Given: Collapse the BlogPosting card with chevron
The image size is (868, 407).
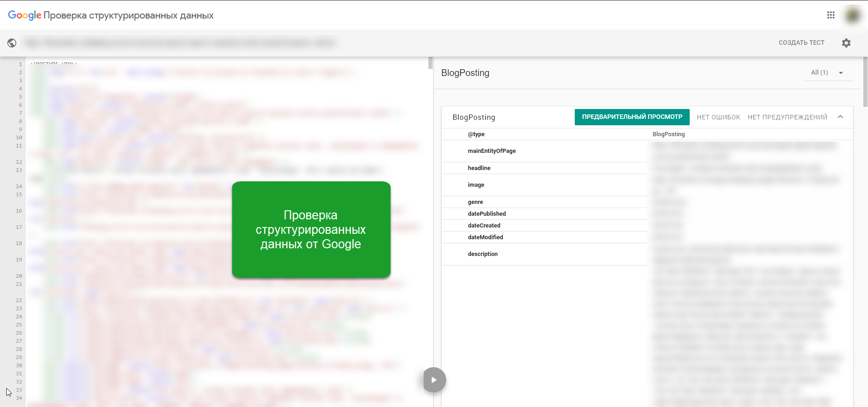Looking at the screenshot, I should (x=840, y=117).
